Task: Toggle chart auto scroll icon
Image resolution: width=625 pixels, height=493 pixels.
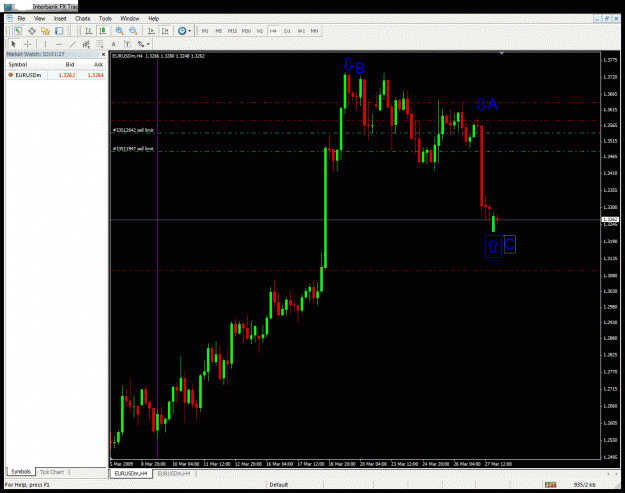Action: [151, 31]
